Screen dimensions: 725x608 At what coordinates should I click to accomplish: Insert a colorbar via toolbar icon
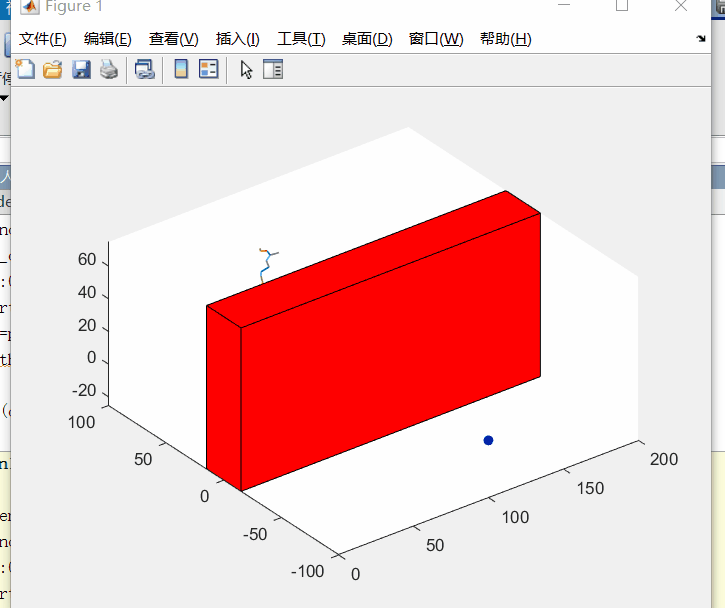pyautogui.click(x=181, y=70)
